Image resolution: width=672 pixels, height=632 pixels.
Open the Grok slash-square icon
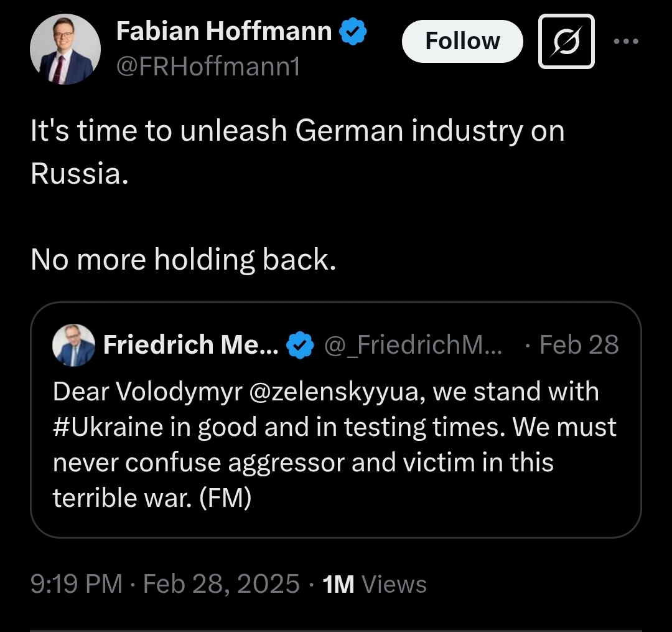coord(566,42)
